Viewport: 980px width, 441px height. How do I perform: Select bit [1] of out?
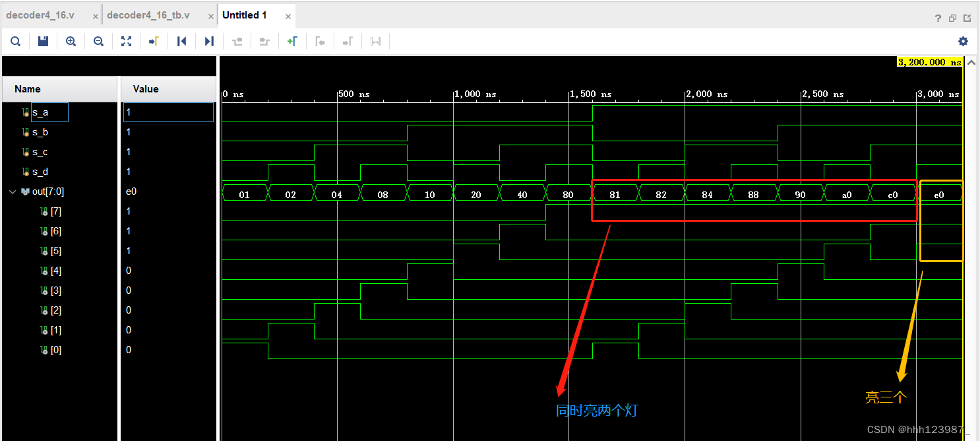tap(55, 330)
